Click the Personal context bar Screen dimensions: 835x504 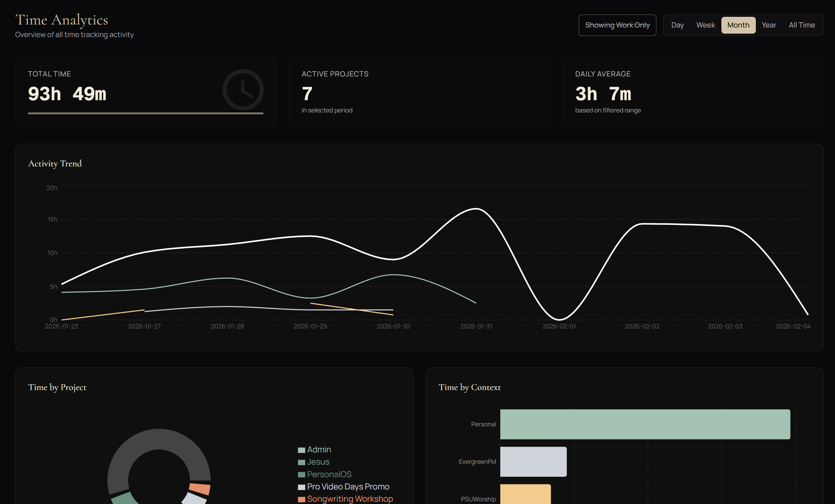click(645, 424)
